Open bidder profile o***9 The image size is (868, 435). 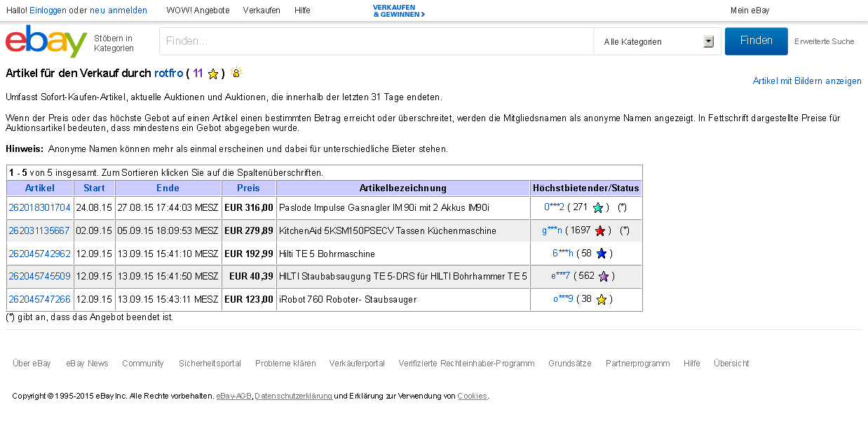563,300
